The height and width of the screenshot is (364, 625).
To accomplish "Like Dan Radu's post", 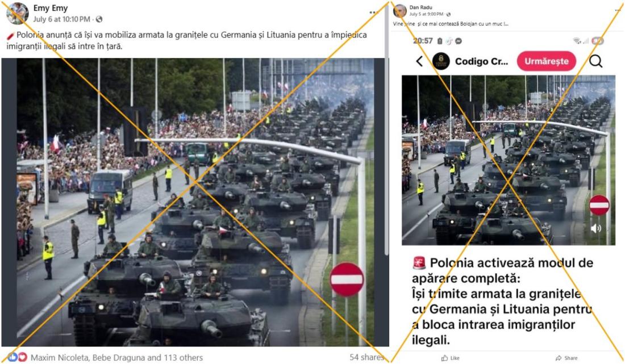I will pyautogui.click(x=451, y=358).
